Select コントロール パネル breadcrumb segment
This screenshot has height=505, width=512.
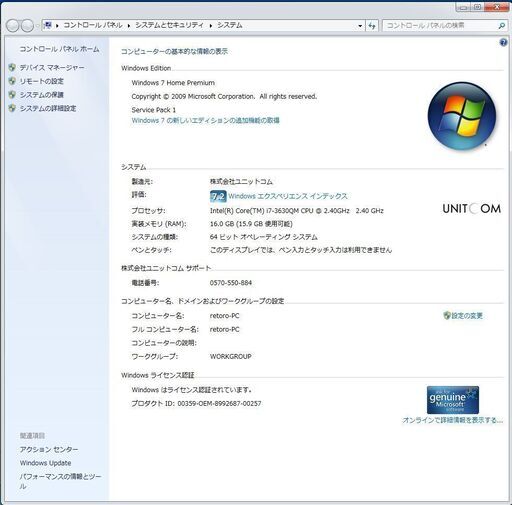[93, 25]
